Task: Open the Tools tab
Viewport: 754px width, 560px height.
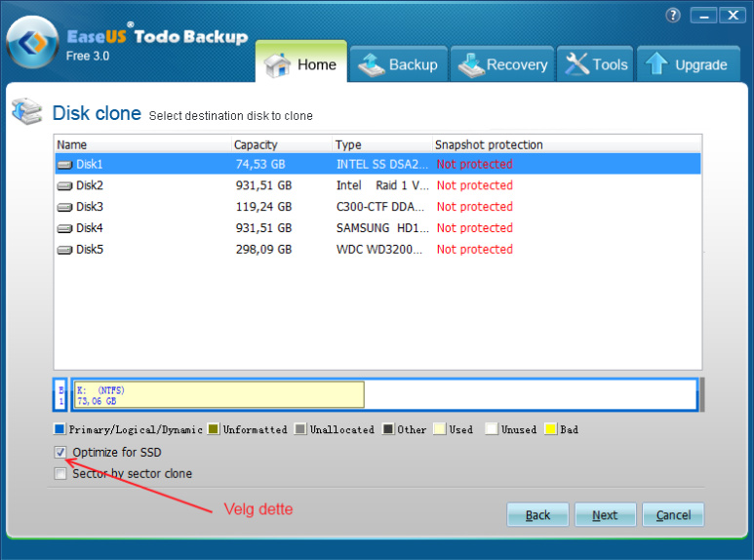Action: [595, 64]
